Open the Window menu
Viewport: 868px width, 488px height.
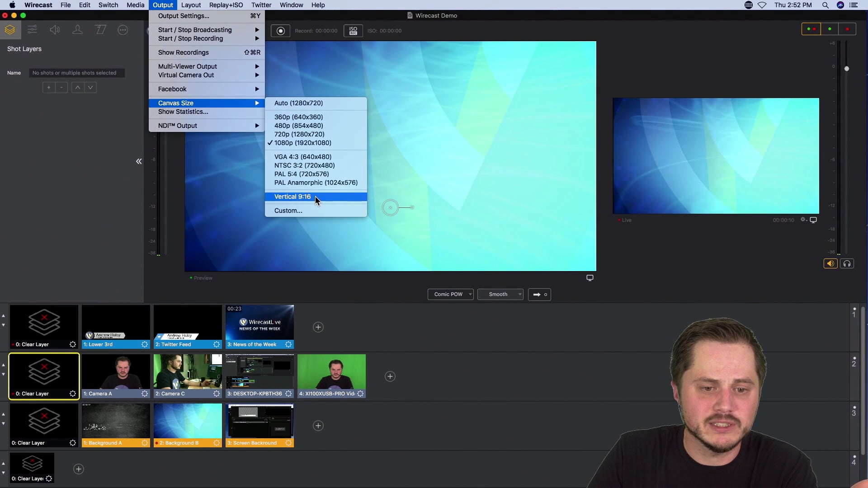coord(291,5)
